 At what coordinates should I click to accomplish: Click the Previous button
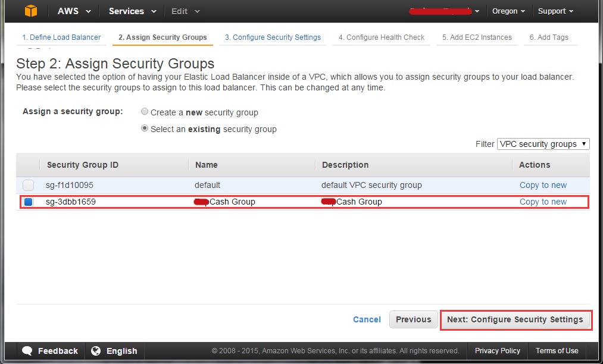(x=413, y=319)
